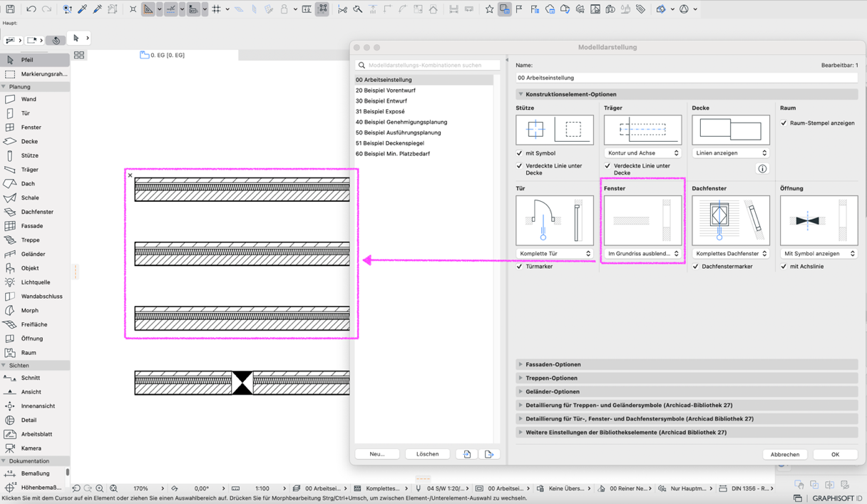Select '20 Beispiel Vorentwurf' combination
The height and width of the screenshot is (504, 867).
click(424, 91)
